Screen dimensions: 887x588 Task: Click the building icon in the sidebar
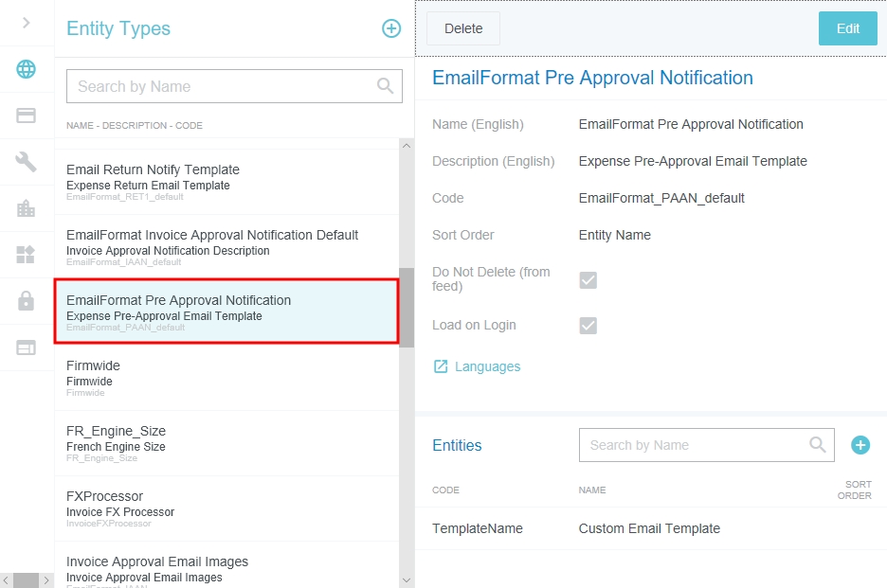(27, 208)
